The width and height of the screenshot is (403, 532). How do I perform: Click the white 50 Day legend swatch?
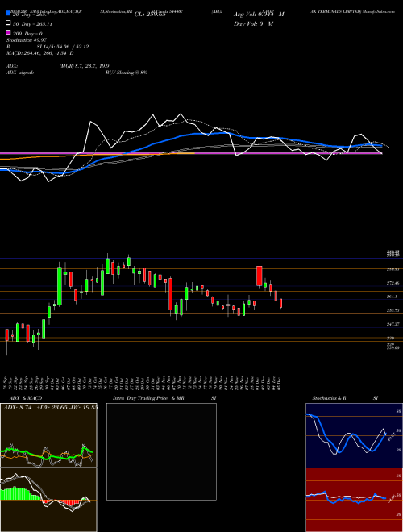(9, 23)
